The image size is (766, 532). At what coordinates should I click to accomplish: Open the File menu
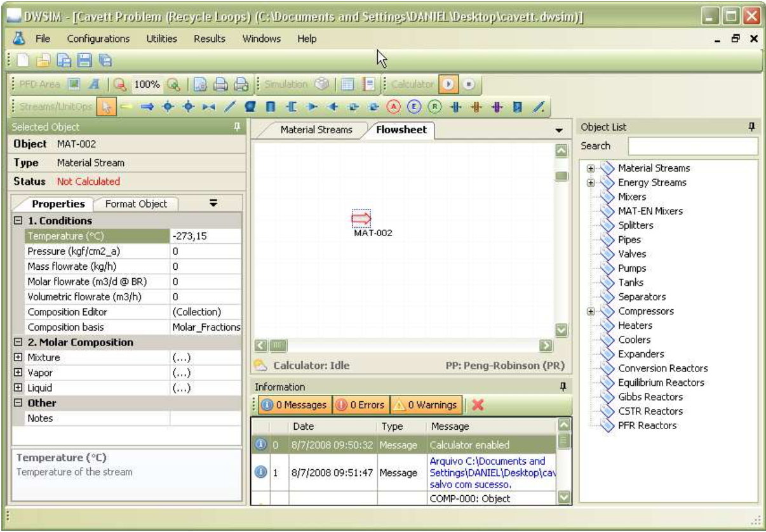[43, 39]
